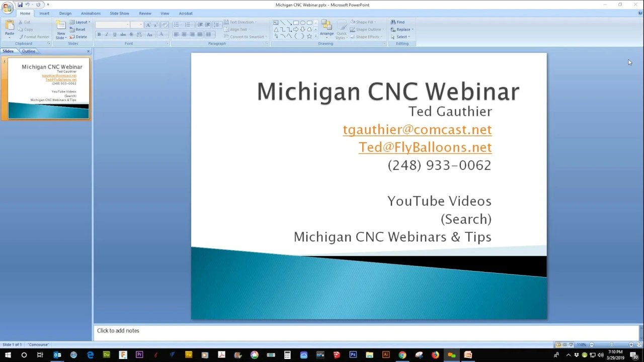644x362 pixels.
Task: Open Illustrator from the taskbar
Action: pos(386,355)
